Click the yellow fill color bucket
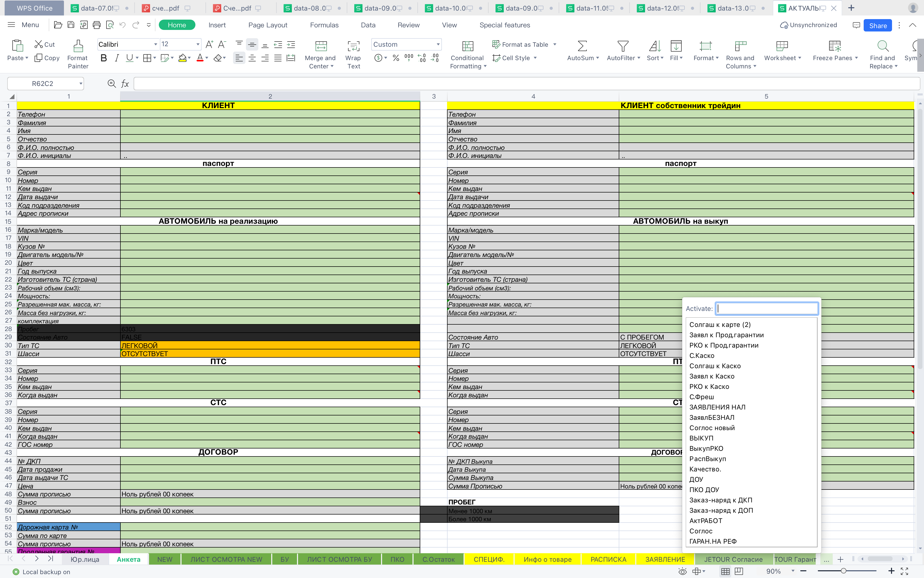The width and height of the screenshot is (924, 578). click(183, 58)
